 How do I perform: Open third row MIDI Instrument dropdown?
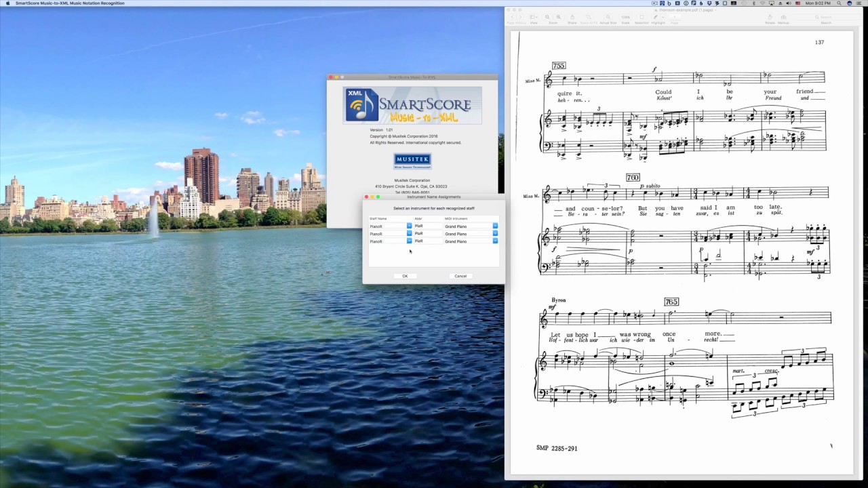coord(495,241)
